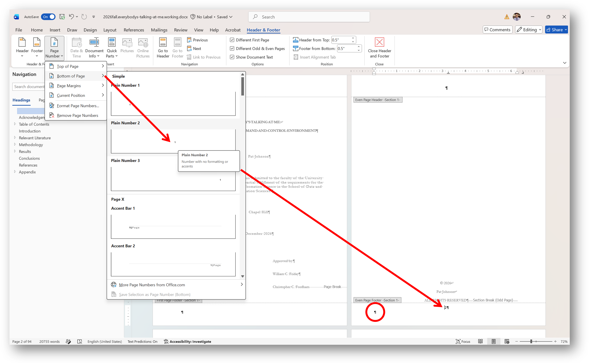Viewport: 589px width, 364px height.
Task: Click Close Header and Footer
Action: point(379,47)
